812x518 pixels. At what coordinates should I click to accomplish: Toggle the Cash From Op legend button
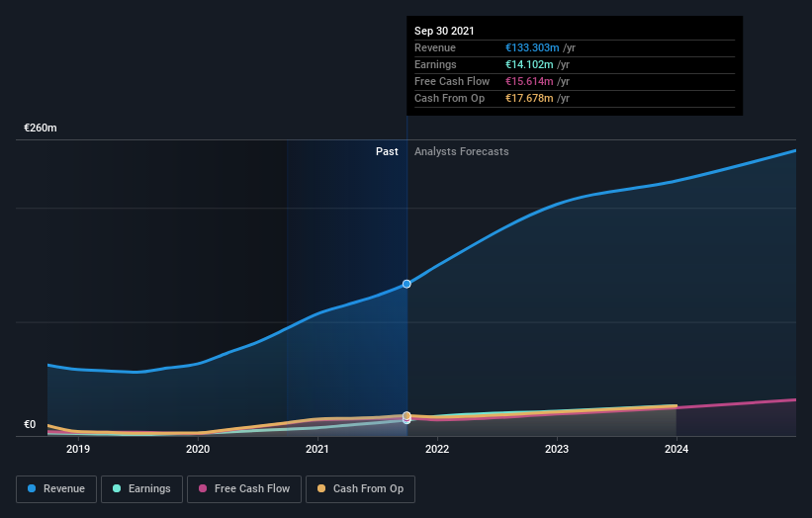coord(360,489)
